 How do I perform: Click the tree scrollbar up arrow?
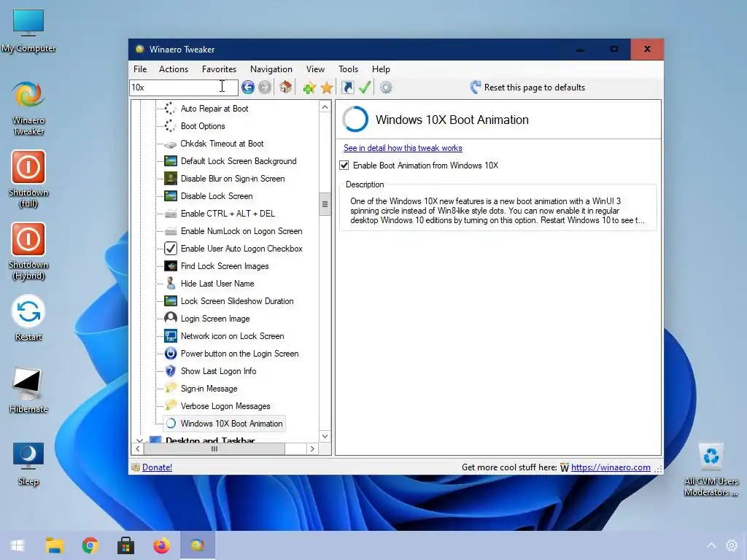point(325,107)
